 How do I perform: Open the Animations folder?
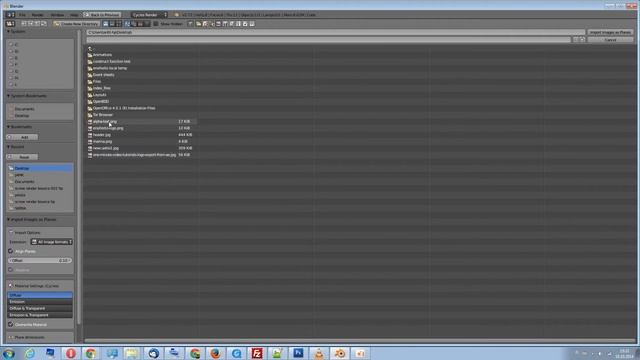(x=102, y=55)
